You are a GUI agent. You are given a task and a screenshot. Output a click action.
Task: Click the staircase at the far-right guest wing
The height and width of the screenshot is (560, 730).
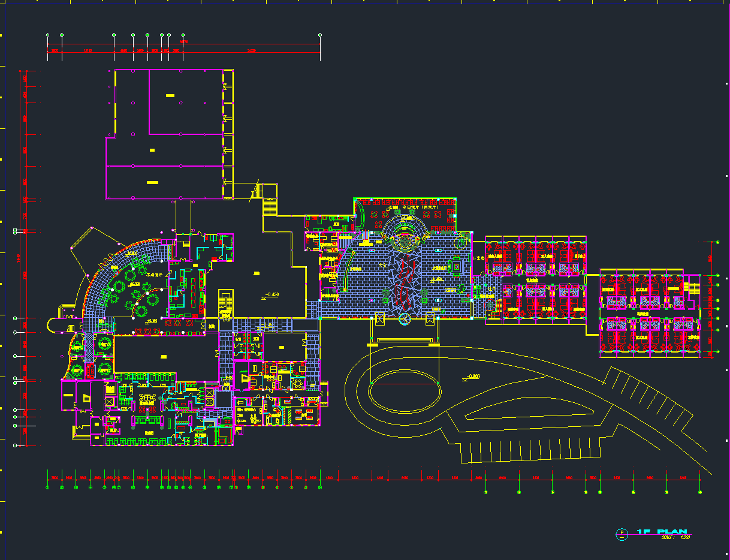693,287
